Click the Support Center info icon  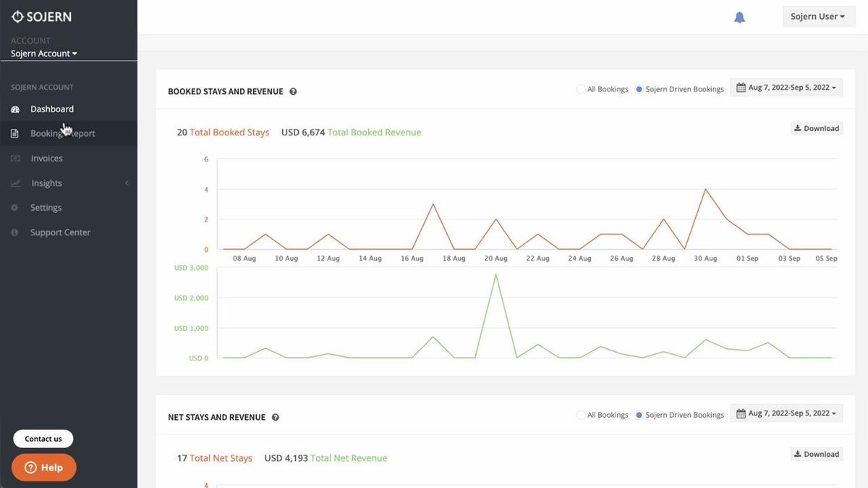15,232
